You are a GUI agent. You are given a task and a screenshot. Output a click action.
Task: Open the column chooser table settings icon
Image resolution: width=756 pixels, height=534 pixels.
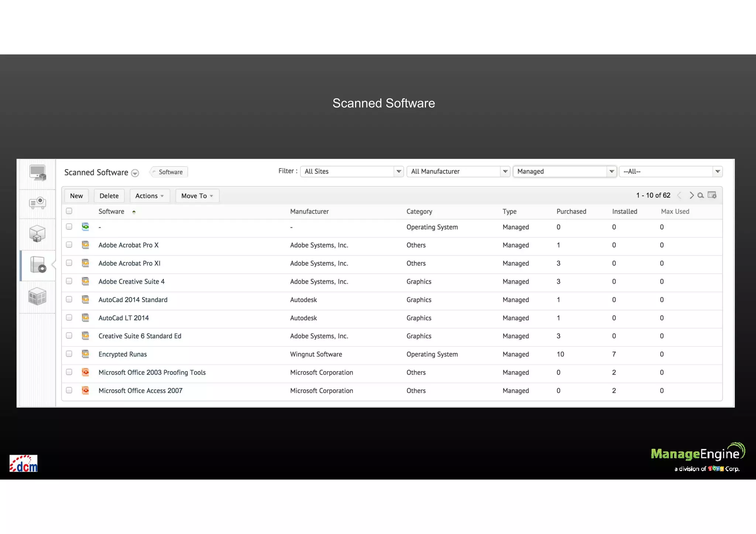click(x=712, y=195)
